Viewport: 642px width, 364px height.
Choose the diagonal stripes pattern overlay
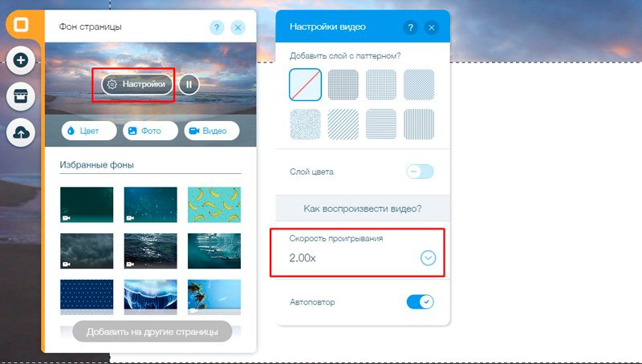[x=343, y=124]
